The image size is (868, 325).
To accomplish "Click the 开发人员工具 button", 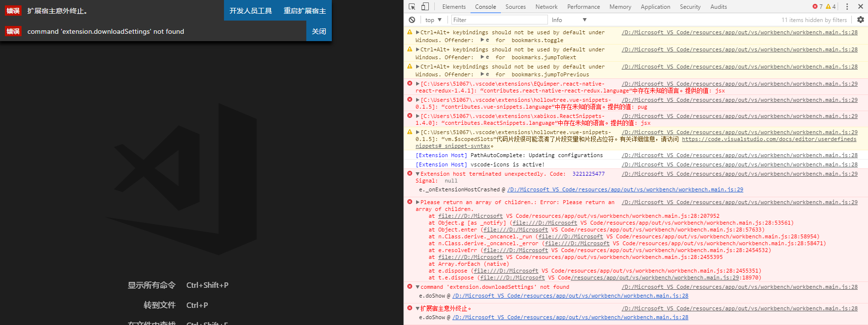I will [x=250, y=10].
